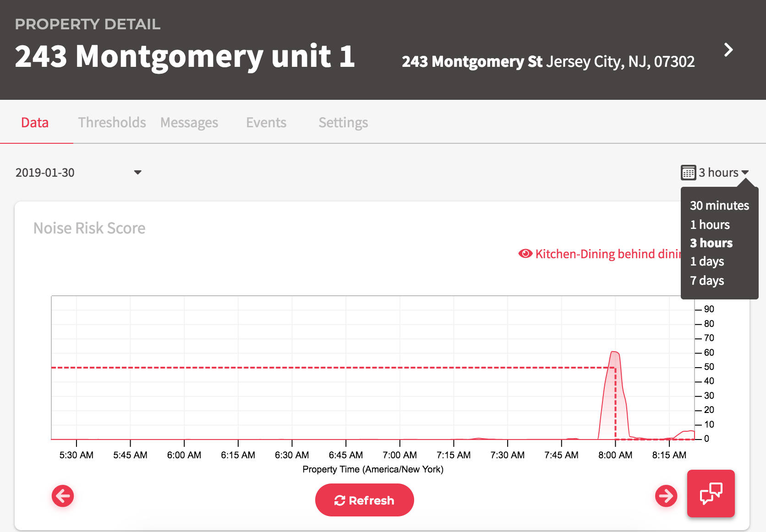The width and height of the screenshot is (766, 532).
Task: Open the Settings tab
Action: pyautogui.click(x=343, y=123)
